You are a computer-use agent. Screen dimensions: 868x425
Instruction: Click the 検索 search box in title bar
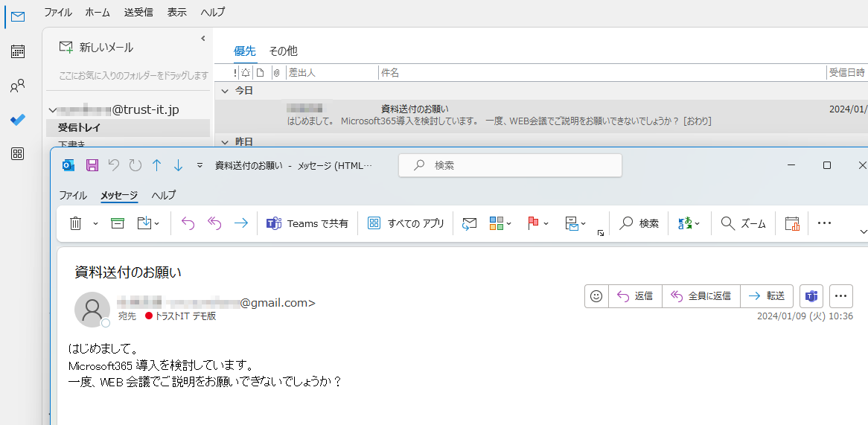[510, 165]
